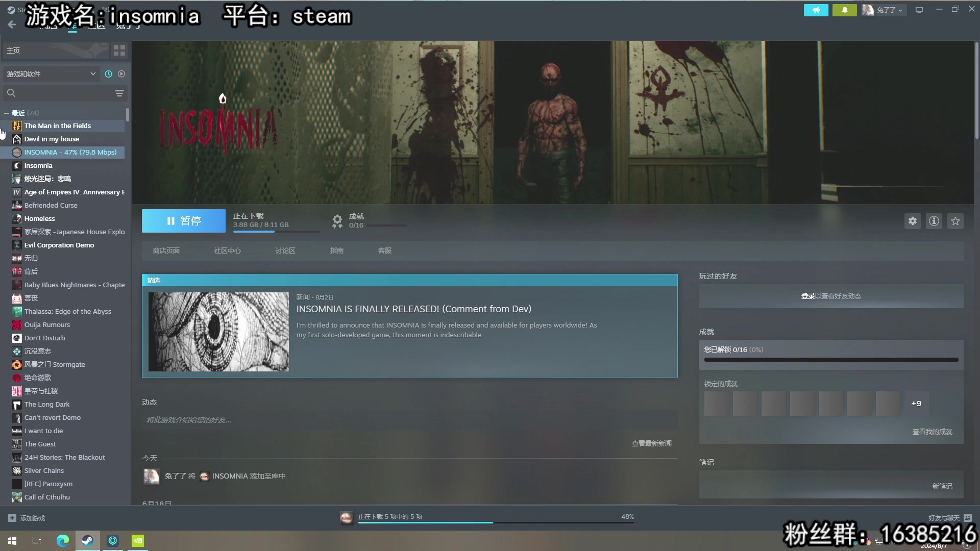The image size is (980, 551).
Task: Click the green circular app taskbar icon
Action: coord(113,541)
